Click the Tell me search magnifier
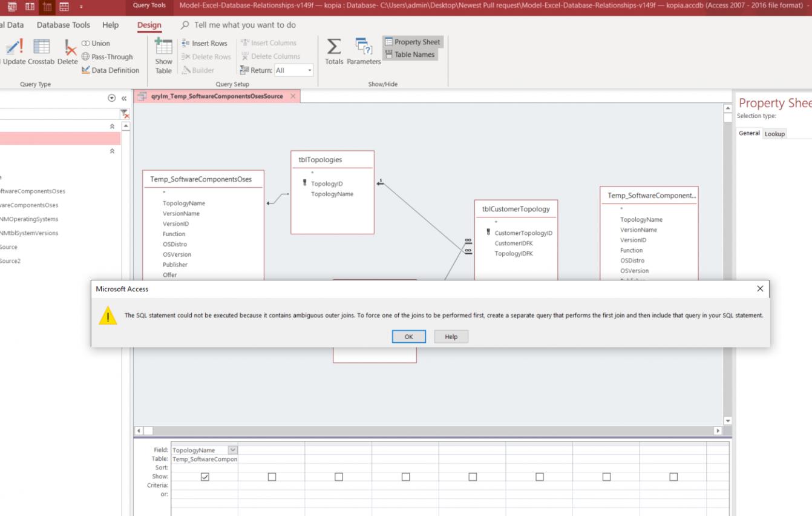This screenshot has width=812, height=516. pyautogui.click(x=185, y=25)
